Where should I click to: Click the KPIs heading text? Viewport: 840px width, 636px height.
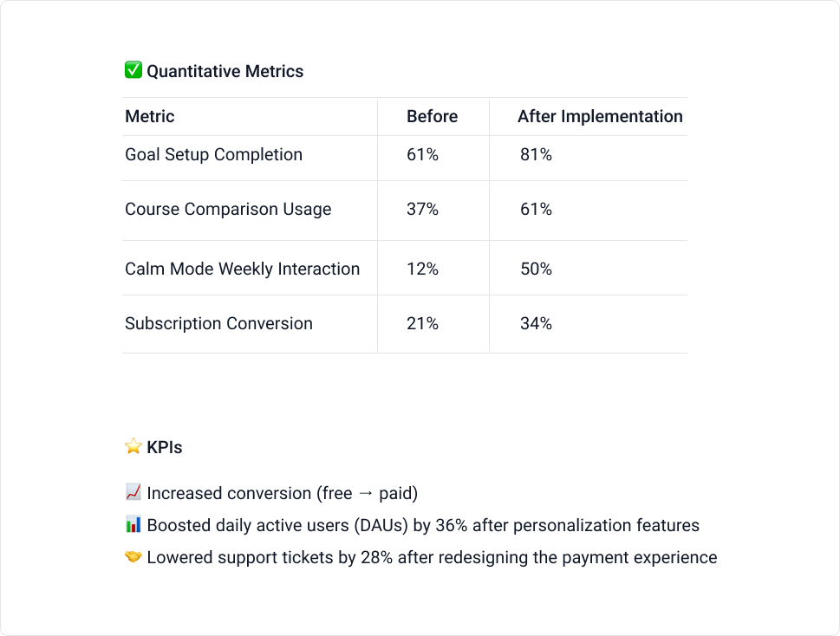pos(165,448)
